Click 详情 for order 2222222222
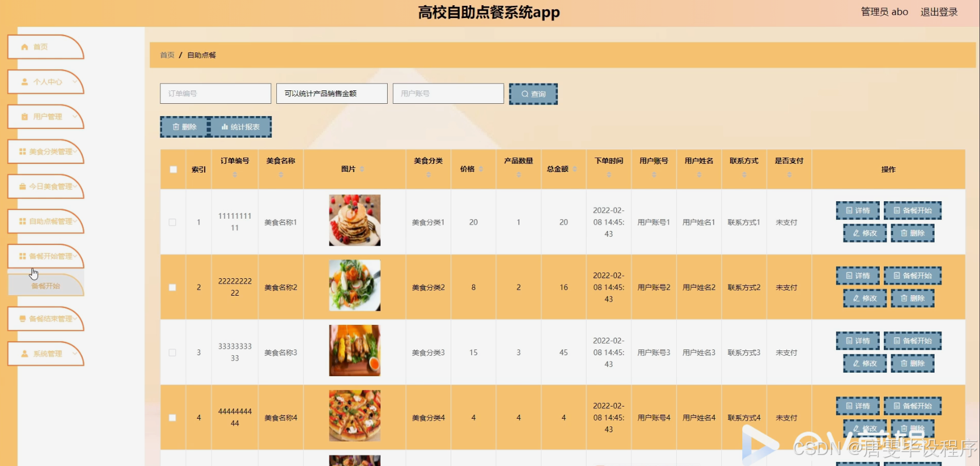This screenshot has height=466, width=980. pos(858,276)
